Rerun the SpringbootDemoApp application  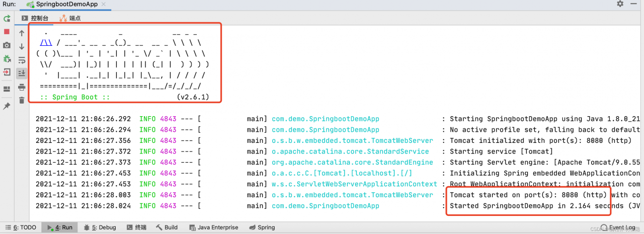(x=7, y=19)
